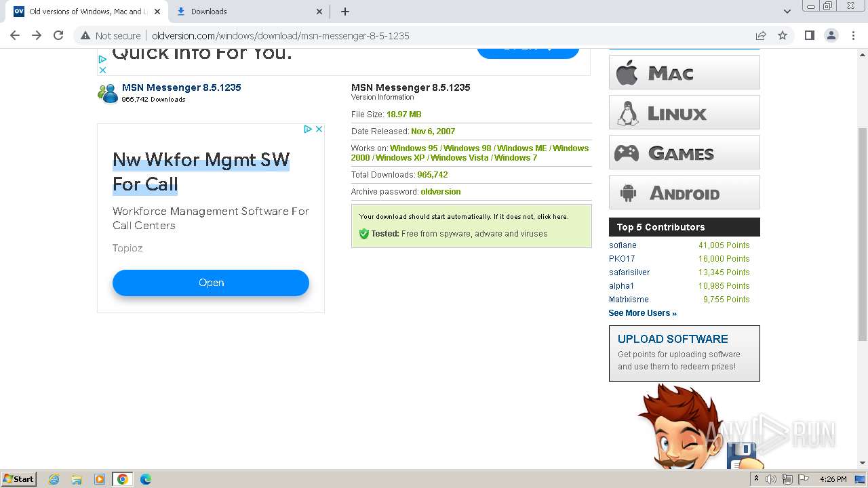Open the Mac software category button
Image resolution: width=868 pixels, height=488 pixels.
pos(684,72)
